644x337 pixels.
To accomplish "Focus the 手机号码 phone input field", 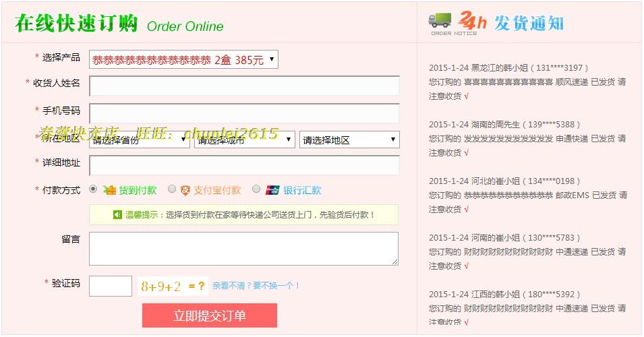I will click(244, 113).
